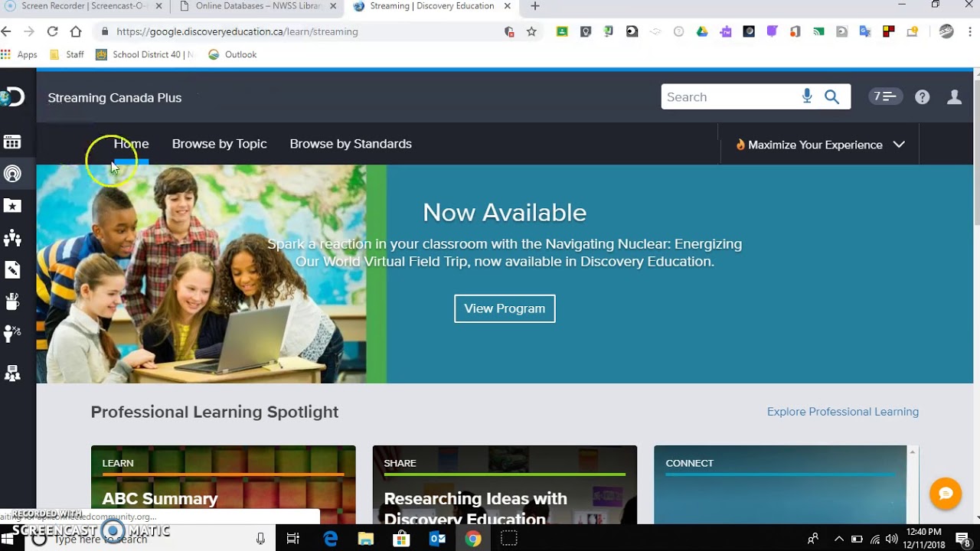Open the dashboard calendar-grid sidebar icon
Screen dimensions: 980x551
(12, 142)
